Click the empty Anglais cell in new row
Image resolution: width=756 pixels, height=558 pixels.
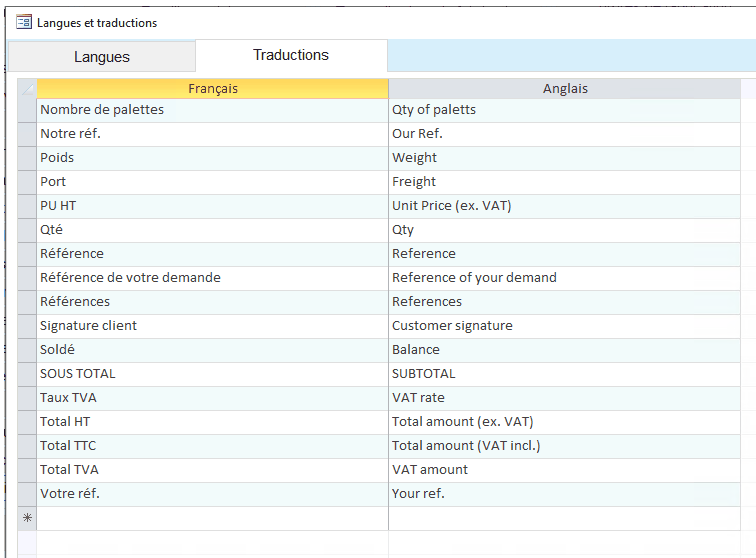tap(565, 518)
